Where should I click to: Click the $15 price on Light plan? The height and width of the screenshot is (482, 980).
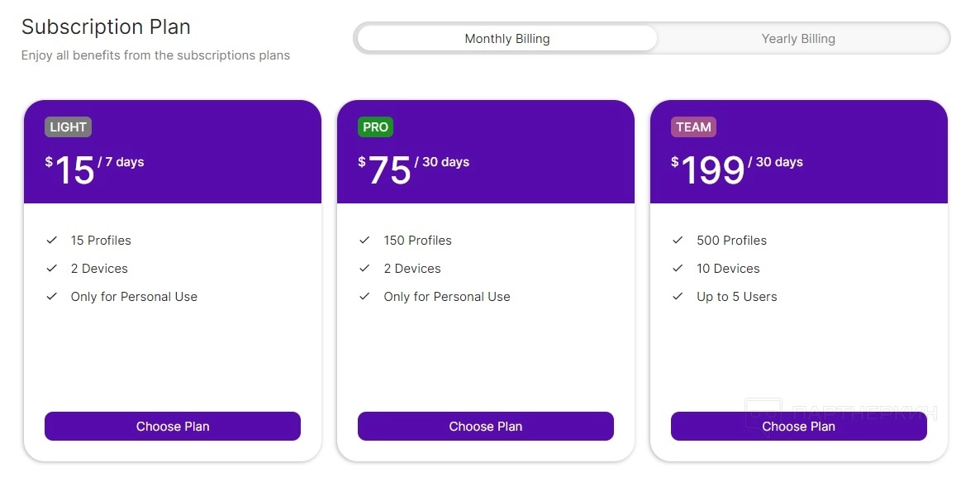pyautogui.click(x=74, y=170)
